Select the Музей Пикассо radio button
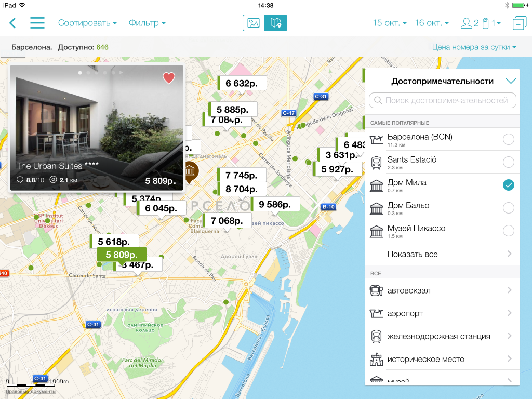The width and height of the screenshot is (532, 399). tap(509, 231)
